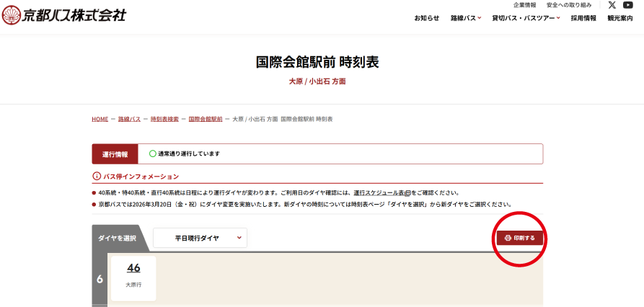The height and width of the screenshot is (307, 644).
Task: Open the 企業情報 link in header
Action: [524, 5]
